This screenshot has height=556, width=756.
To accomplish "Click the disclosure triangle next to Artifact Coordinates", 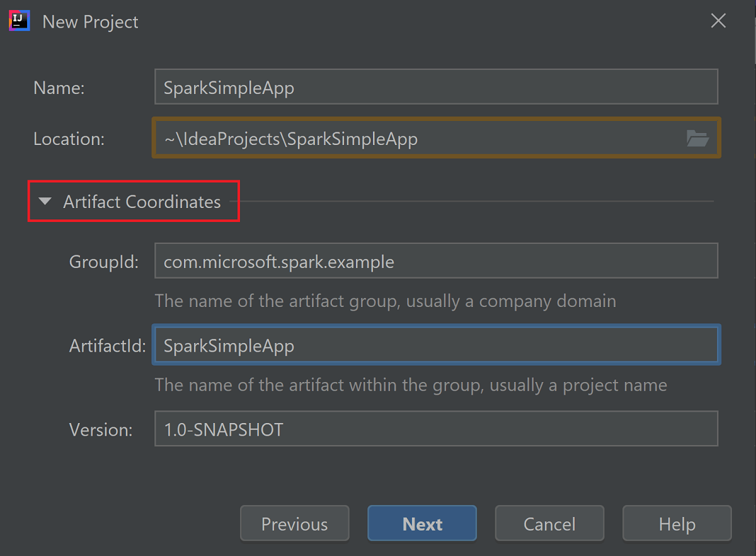I will pyautogui.click(x=44, y=201).
